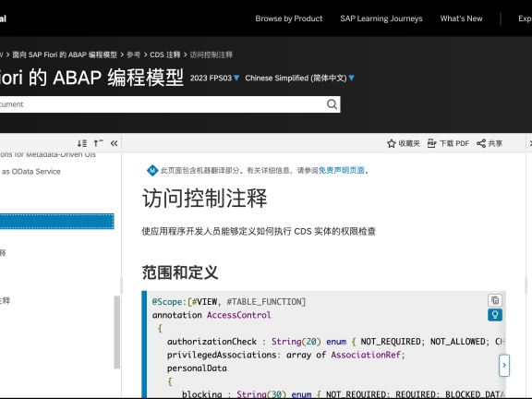The width and height of the screenshot is (532, 399).
Task: Go to the 参考 breadcrumb
Action: click(133, 54)
